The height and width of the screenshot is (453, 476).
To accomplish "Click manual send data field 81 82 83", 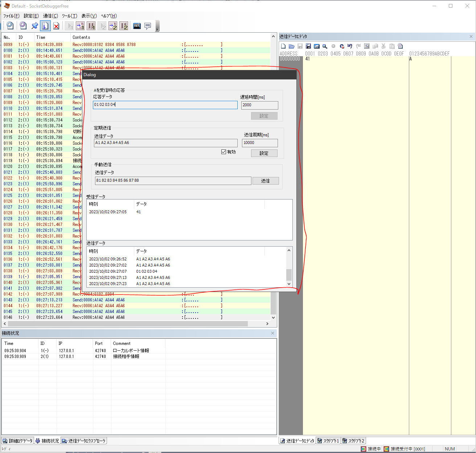I will pos(173,181).
